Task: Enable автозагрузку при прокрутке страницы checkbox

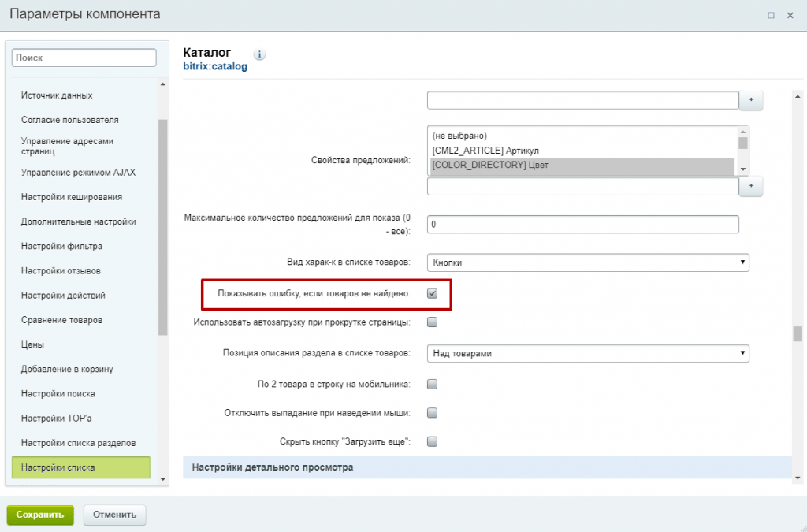Action: (432, 322)
